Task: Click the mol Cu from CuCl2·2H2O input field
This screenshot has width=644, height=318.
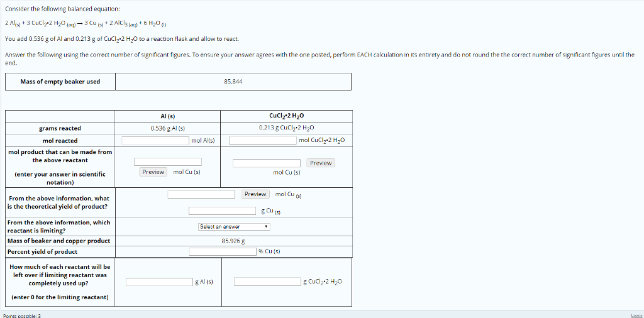Action: (x=267, y=163)
